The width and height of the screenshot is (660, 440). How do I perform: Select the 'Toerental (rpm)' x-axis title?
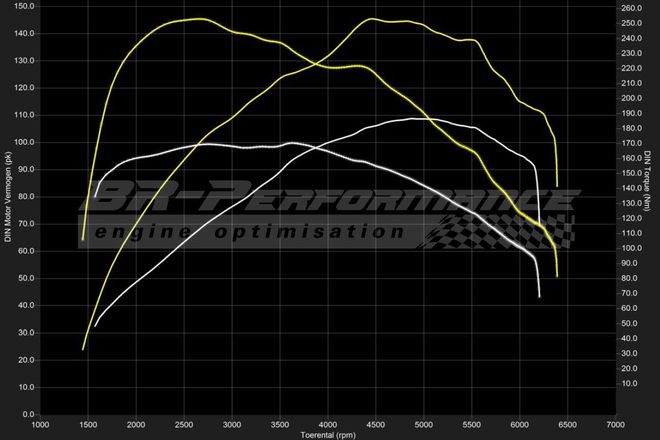click(x=328, y=434)
